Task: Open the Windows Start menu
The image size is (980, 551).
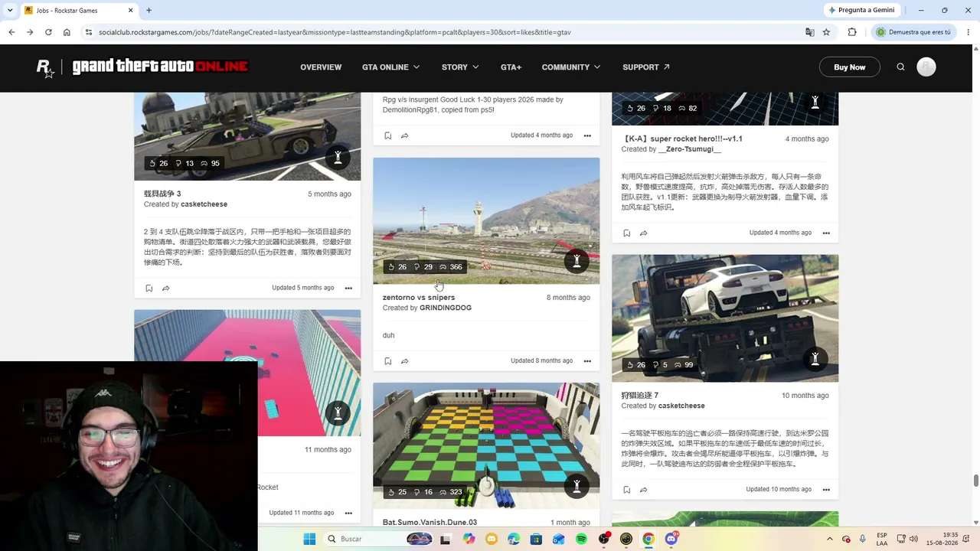Action: [x=309, y=540]
